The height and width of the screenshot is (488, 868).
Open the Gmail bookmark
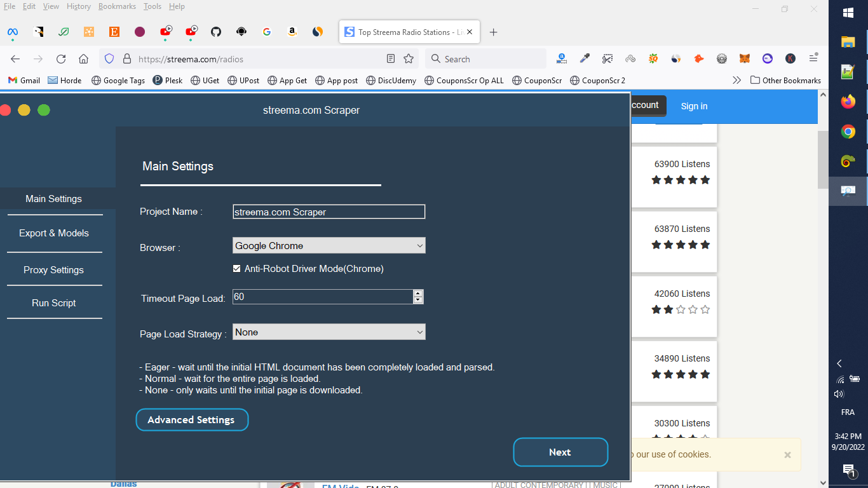(24, 80)
